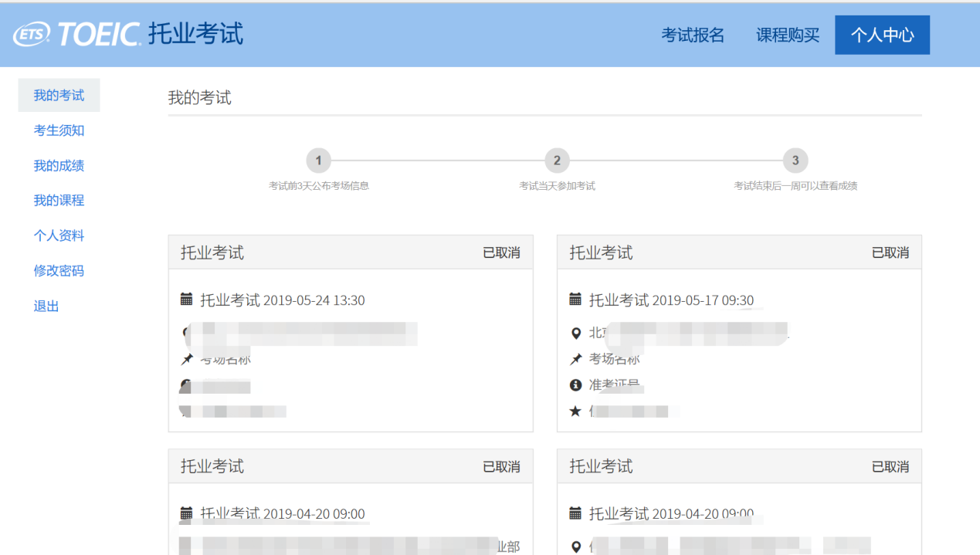Screen dimensions: 980x555
Task: Open 考生须知 in sidebar
Action: (59, 130)
